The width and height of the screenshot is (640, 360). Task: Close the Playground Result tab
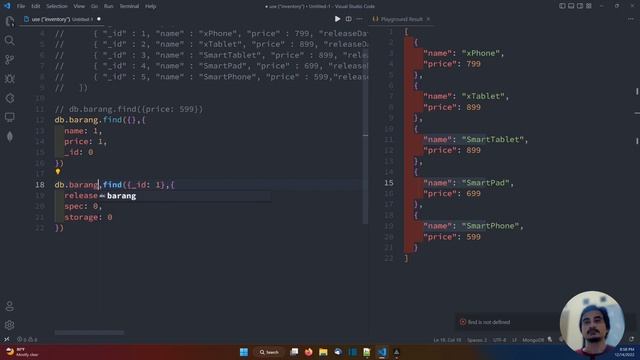click(x=428, y=19)
